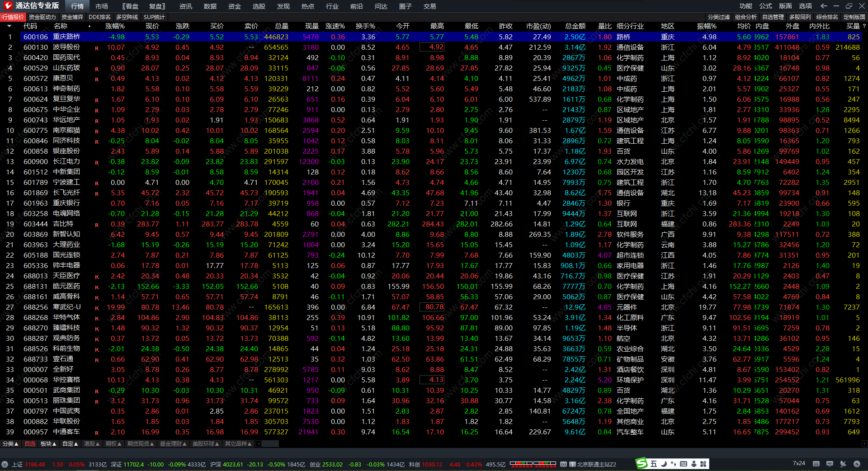Click the red-green market breadth bar indicator
Screen dimensions: 868x471
pyautogui.click(x=521, y=464)
